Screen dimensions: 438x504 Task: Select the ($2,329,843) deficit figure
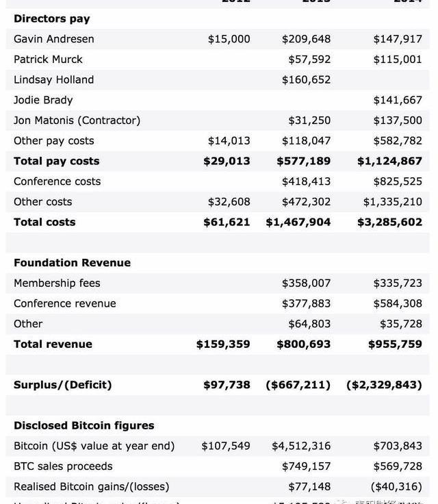click(x=384, y=385)
